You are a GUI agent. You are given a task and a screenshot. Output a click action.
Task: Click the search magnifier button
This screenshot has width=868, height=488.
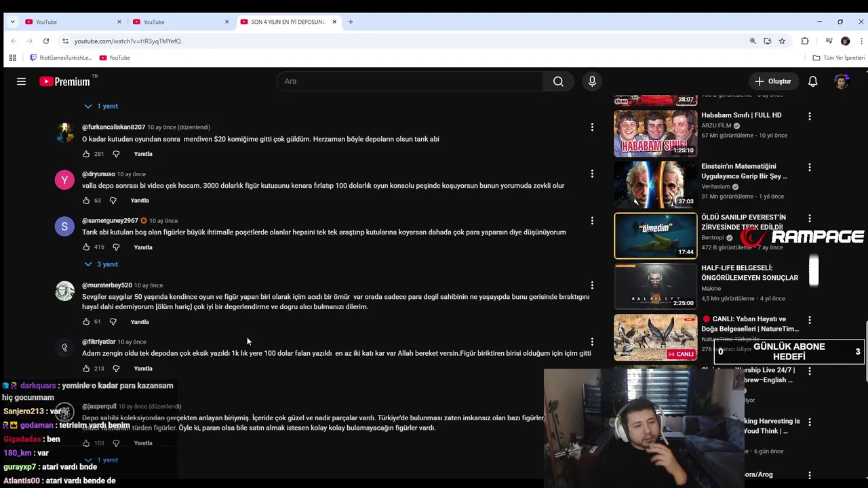click(558, 81)
